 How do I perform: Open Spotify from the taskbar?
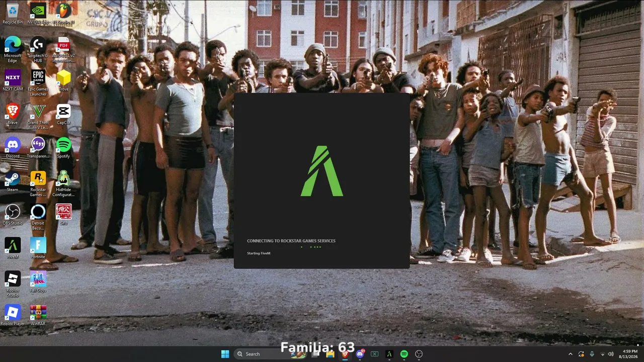404,354
